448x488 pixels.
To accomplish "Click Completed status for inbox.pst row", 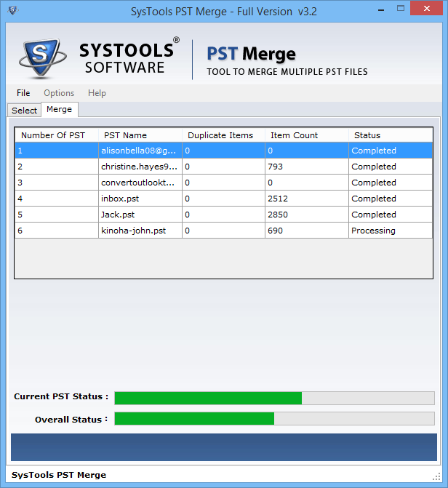I will [x=391, y=199].
